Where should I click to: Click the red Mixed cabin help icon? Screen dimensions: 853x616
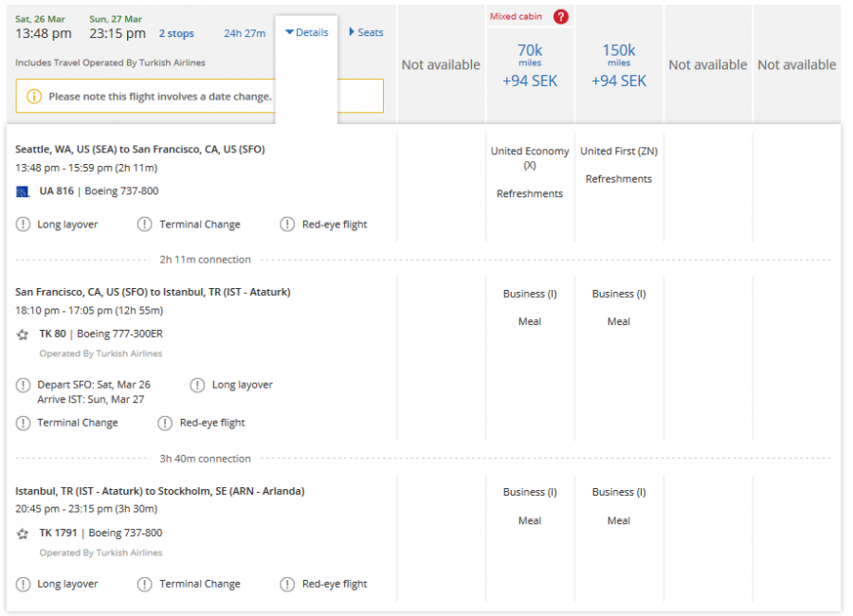coord(560,17)
